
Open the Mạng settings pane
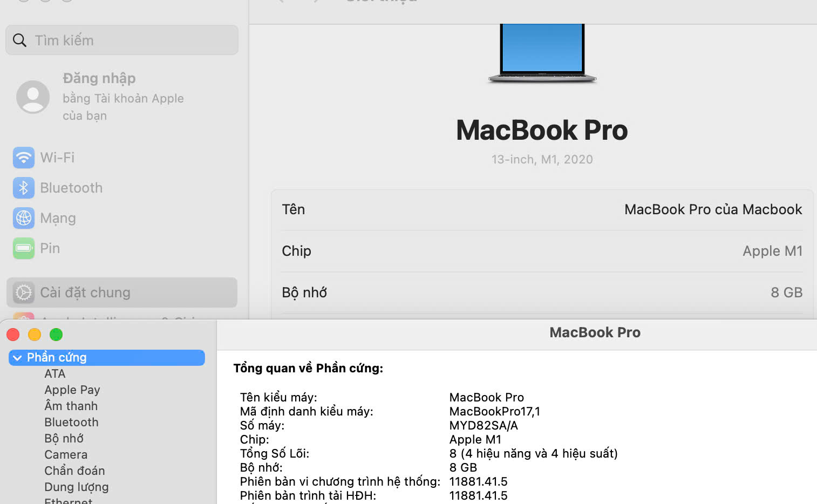click(x=122, y=218)
